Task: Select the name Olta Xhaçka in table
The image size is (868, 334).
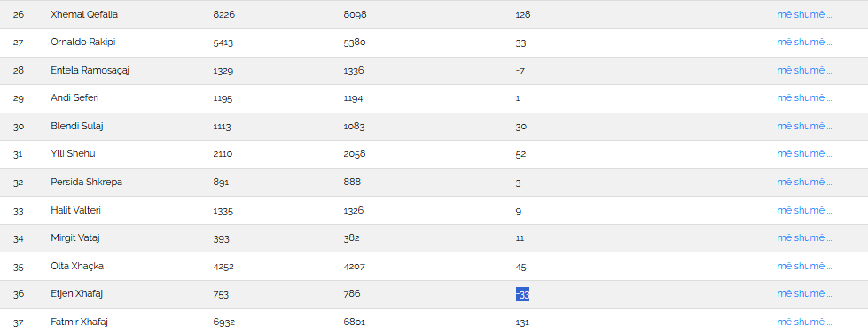Action: tap(77, 266)
